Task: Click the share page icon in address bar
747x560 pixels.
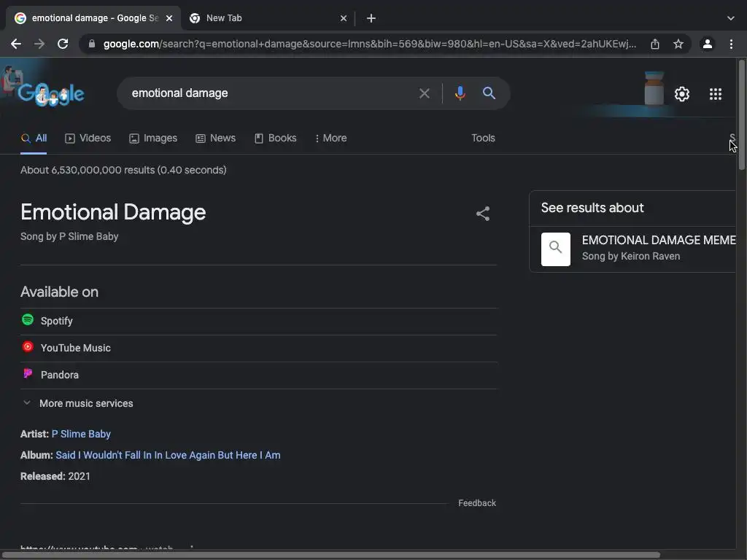Action: (x=655, y=44)
